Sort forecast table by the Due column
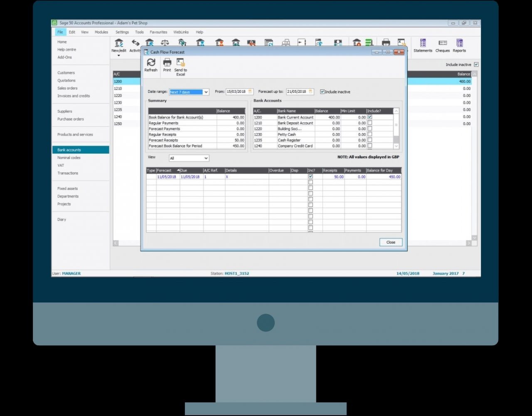The width and height of the screenshot is (532, 416). coord(192,171)
